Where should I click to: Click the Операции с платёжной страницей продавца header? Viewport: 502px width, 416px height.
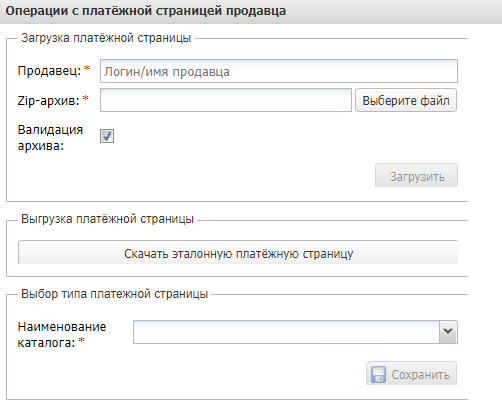pos(146,11)
